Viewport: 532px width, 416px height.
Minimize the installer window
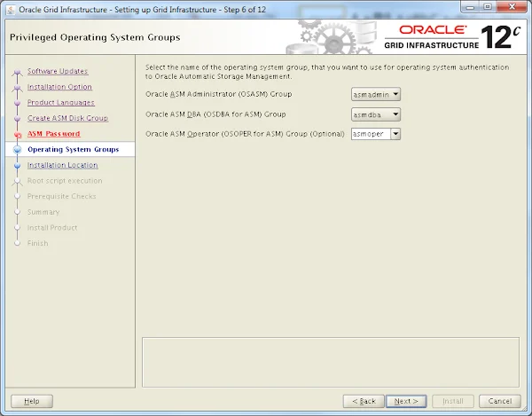coord(470,7)
